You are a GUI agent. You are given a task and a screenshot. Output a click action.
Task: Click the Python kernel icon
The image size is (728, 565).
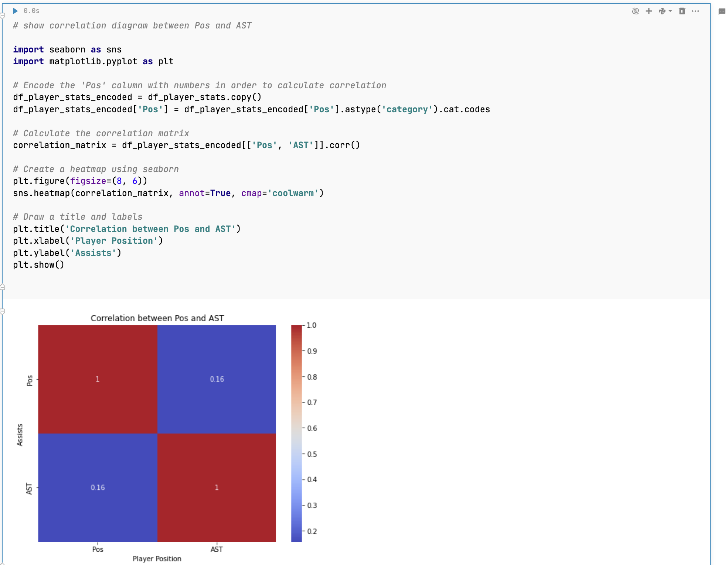point(662,11)
